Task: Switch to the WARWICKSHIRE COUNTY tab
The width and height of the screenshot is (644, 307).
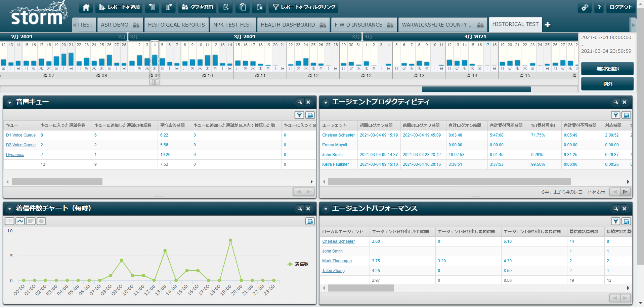Action: [x=443, y=25]
